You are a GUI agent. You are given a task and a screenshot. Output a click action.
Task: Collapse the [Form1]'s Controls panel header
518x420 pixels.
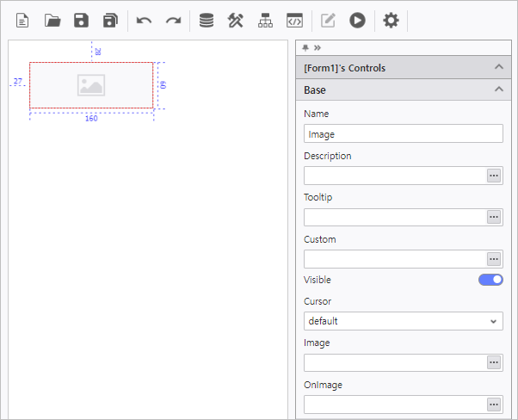(x=498, y=67)
